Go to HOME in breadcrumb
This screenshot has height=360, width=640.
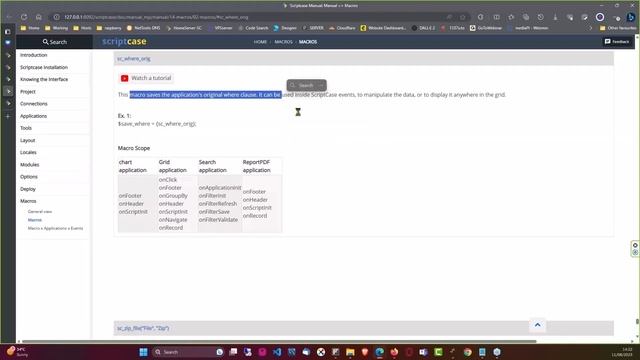click(260, 42)
